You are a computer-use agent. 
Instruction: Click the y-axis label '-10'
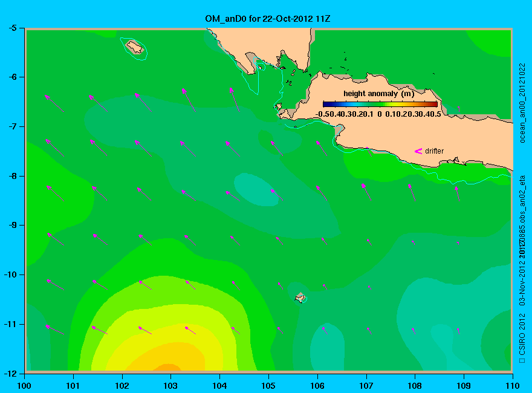point(10,274)
